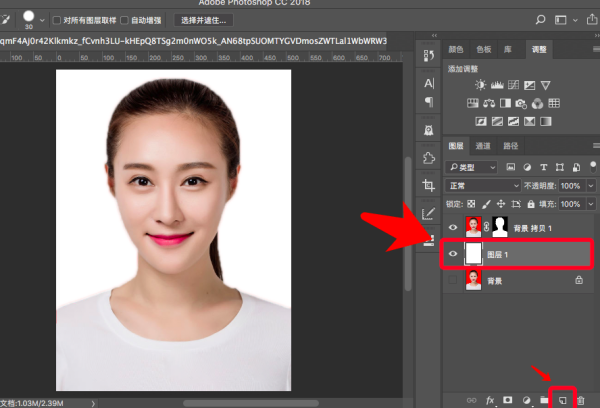This screenshot has height=408, width=600.
Task: Add a Vibrance adjustment
Action: (546, 85)
